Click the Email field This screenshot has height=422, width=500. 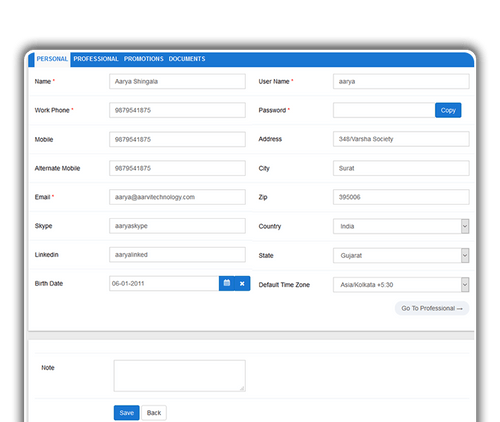(177, 197)
